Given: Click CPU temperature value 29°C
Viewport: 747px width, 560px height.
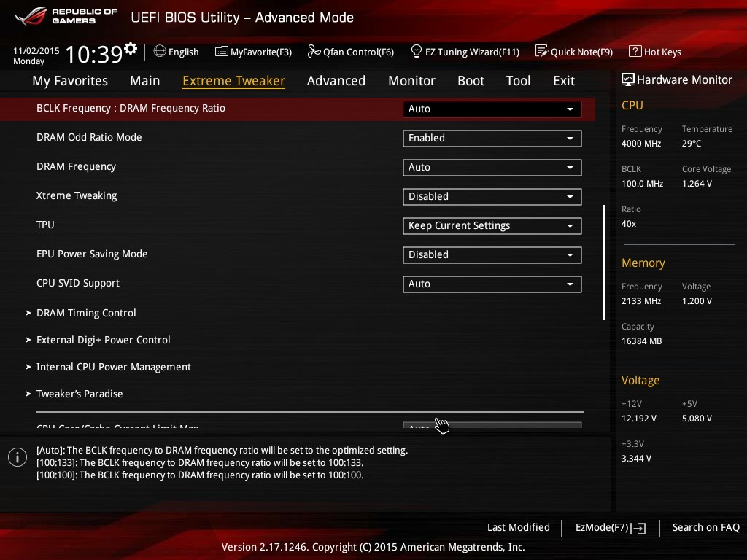Looking at the screenshot, I should pos(692,144).
